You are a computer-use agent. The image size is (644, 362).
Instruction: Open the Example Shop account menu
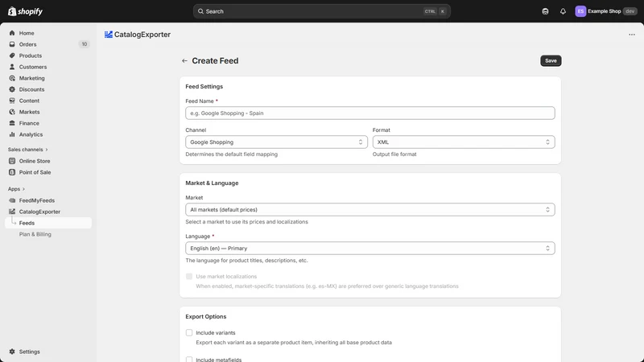(x=606, y=11)
